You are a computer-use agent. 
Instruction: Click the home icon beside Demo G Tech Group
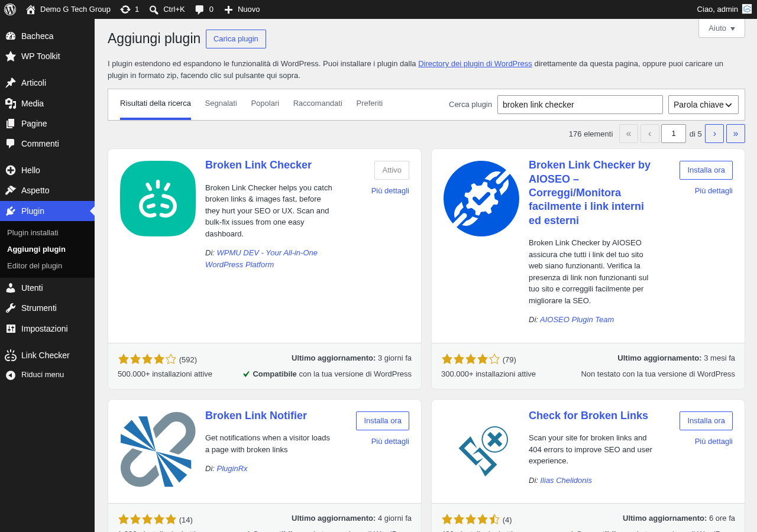(x=31, y=9)
